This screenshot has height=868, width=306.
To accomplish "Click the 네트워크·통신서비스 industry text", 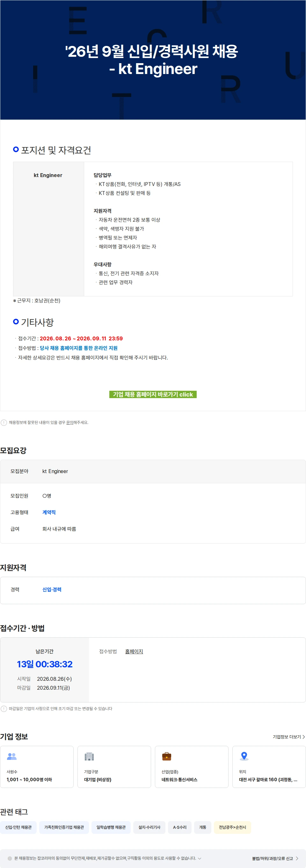I will click(179, 779).
